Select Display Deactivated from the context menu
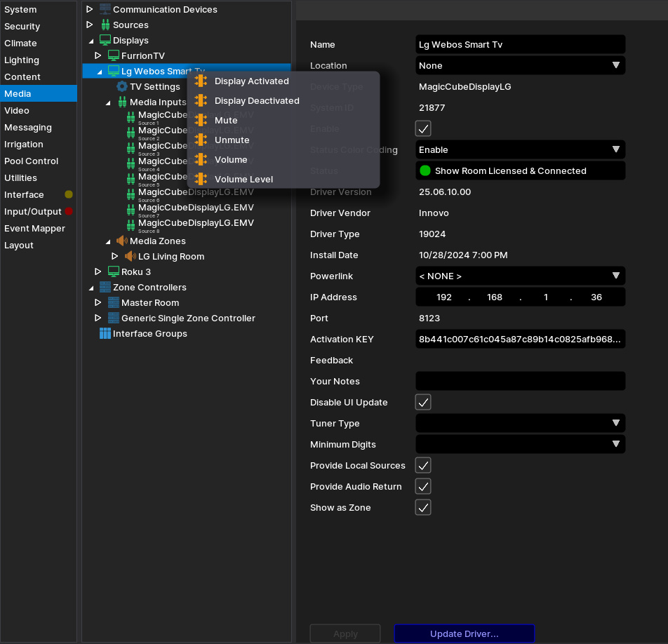The image size is (668, 644). (283, 100)
